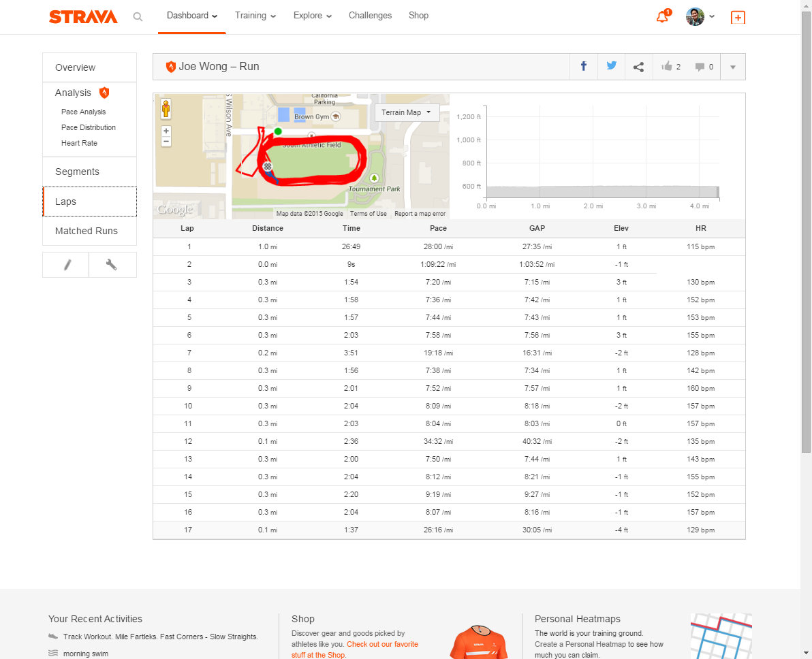This screenshot has height=659, width=812.
Task: Click the search magnifier icon
Action: pyautogui.click(x=138, y=16)
